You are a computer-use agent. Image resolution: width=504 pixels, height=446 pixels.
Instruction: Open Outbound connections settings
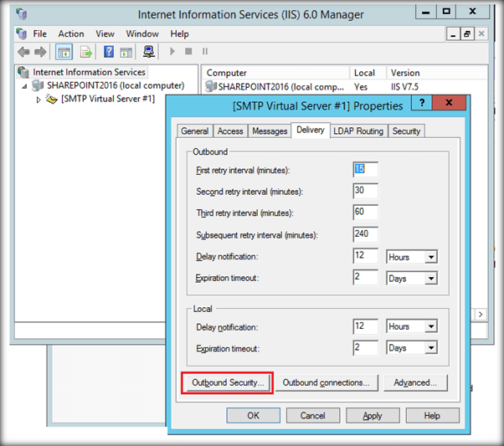(327, 382)
